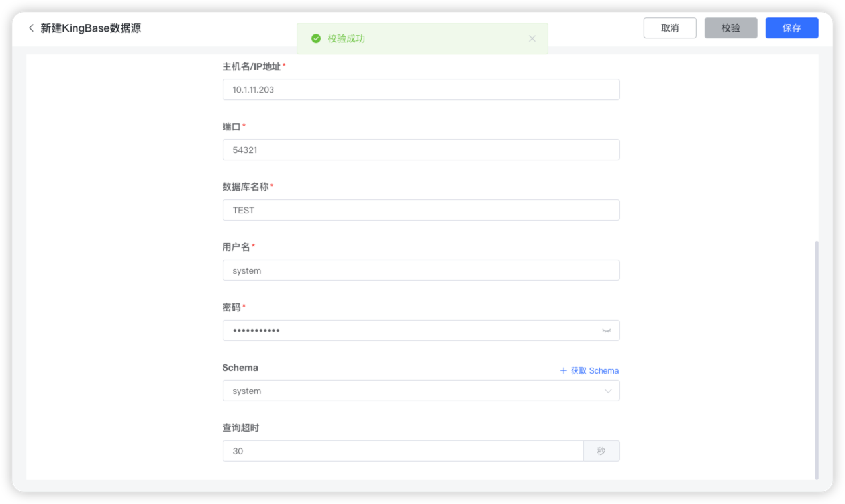Dismiss the 校验成功 notification

tap(532, 39)
